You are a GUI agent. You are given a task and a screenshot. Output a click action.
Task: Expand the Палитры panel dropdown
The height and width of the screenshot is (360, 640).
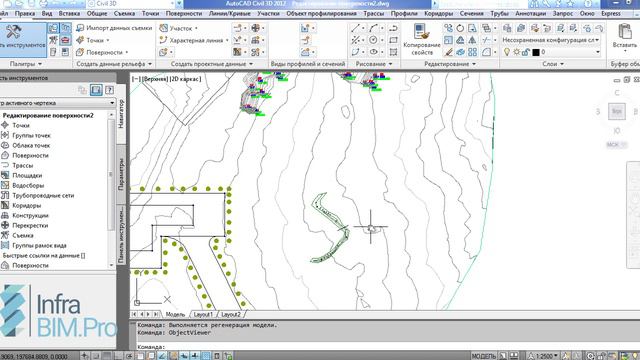pyautogui.click(x=26, y=64)
